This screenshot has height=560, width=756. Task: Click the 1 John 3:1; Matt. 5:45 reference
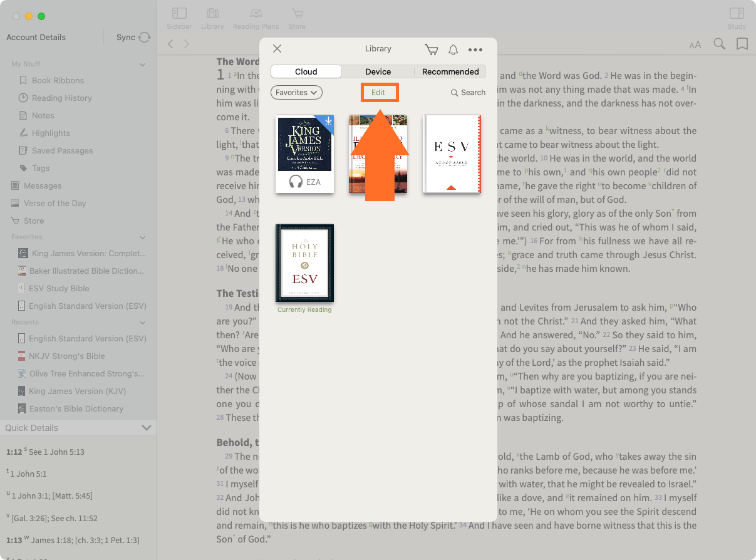[52, 495]
